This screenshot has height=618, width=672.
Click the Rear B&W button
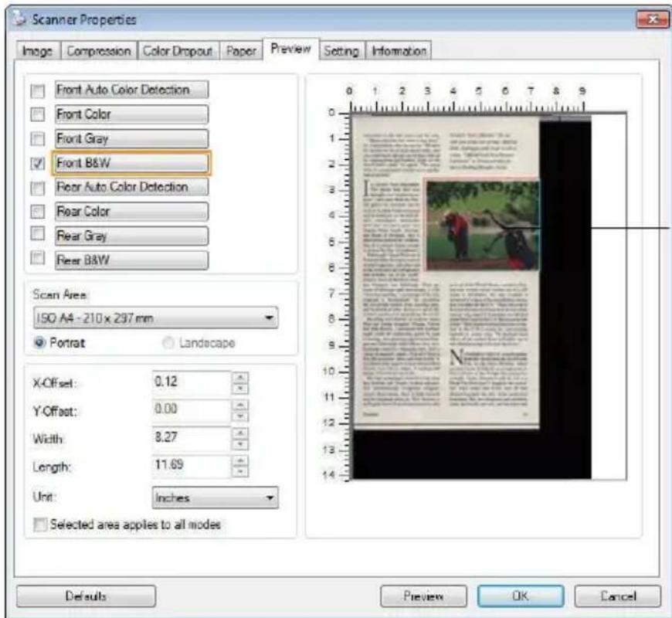(131, 260)
